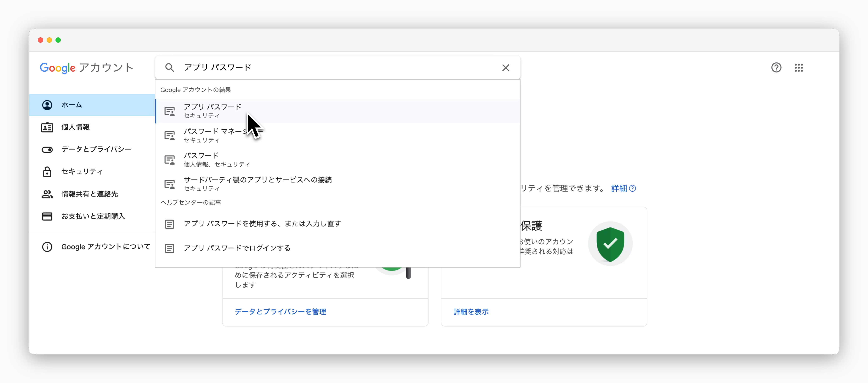Click the macOS green zoom button
868x383 pixels.
(58, 40)
